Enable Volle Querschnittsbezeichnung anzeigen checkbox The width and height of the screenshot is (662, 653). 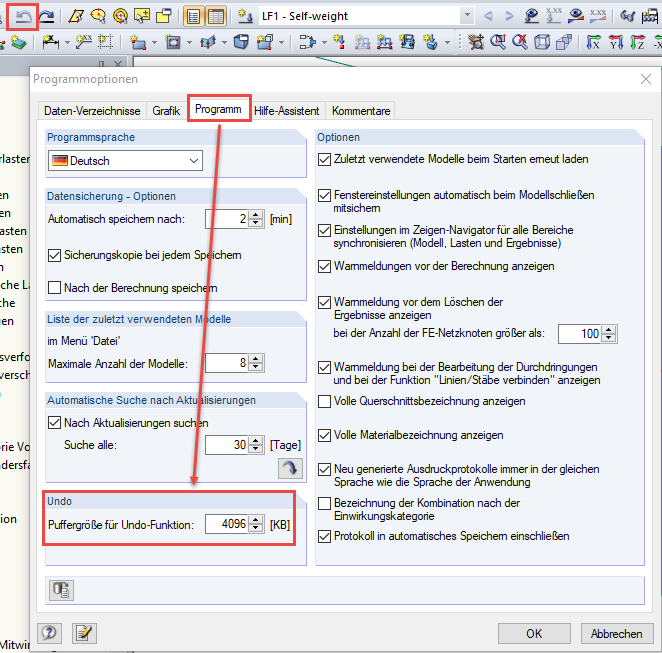pos(324,401)
